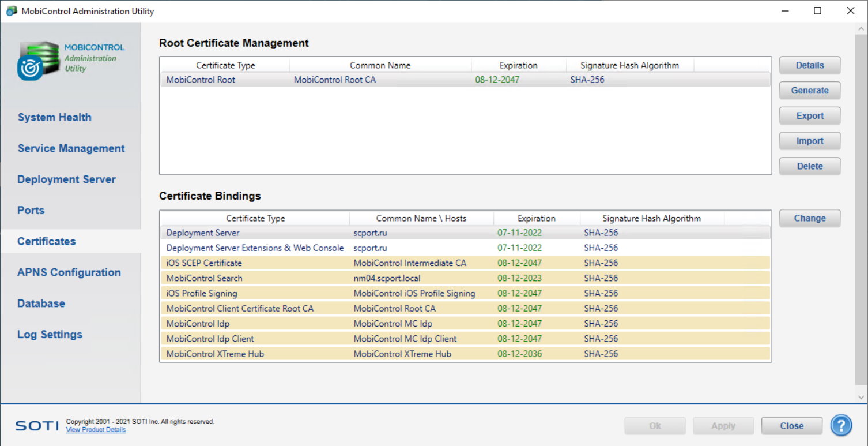Click the title bar application icon
This screenshot has height=446, width=868.
(x=11, y=11)
